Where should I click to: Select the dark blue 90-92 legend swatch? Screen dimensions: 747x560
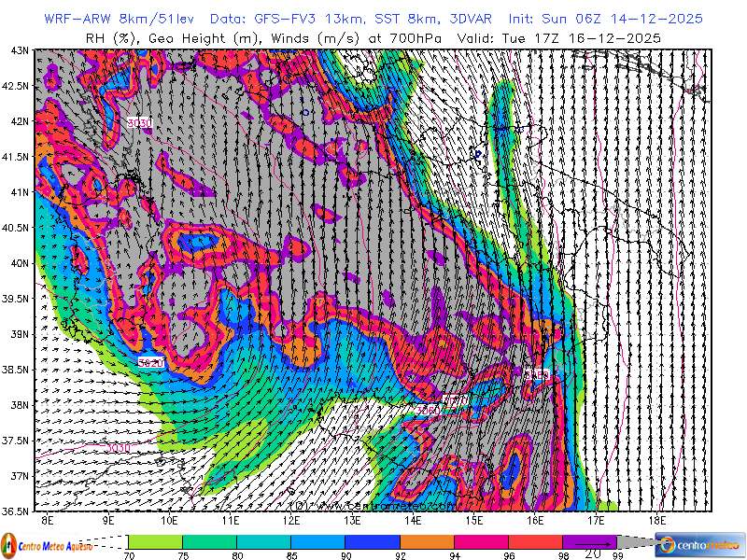pyautogui.click(x=372, y=541)
